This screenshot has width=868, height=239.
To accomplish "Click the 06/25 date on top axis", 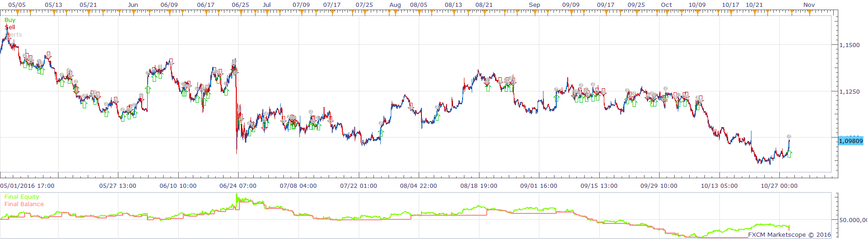I will point(240,5).
